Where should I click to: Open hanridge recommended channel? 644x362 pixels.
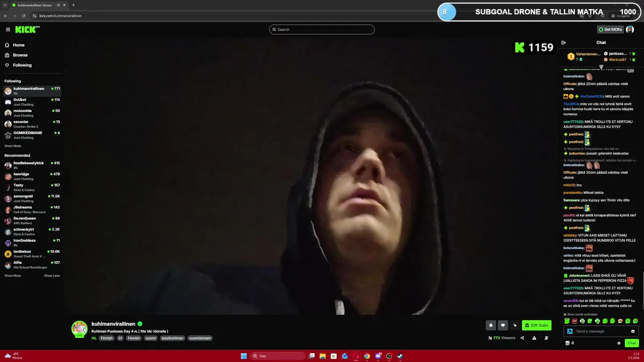(x=32, y=176)
